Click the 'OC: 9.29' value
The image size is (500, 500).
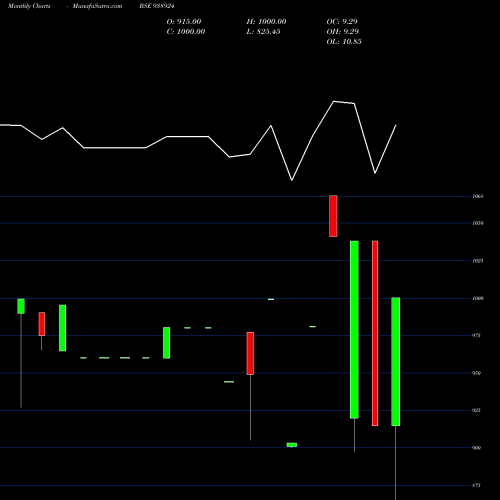click(342, 22)
